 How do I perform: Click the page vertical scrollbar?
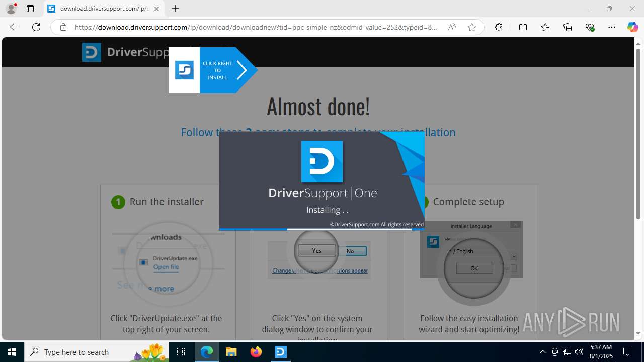point(638,134)
